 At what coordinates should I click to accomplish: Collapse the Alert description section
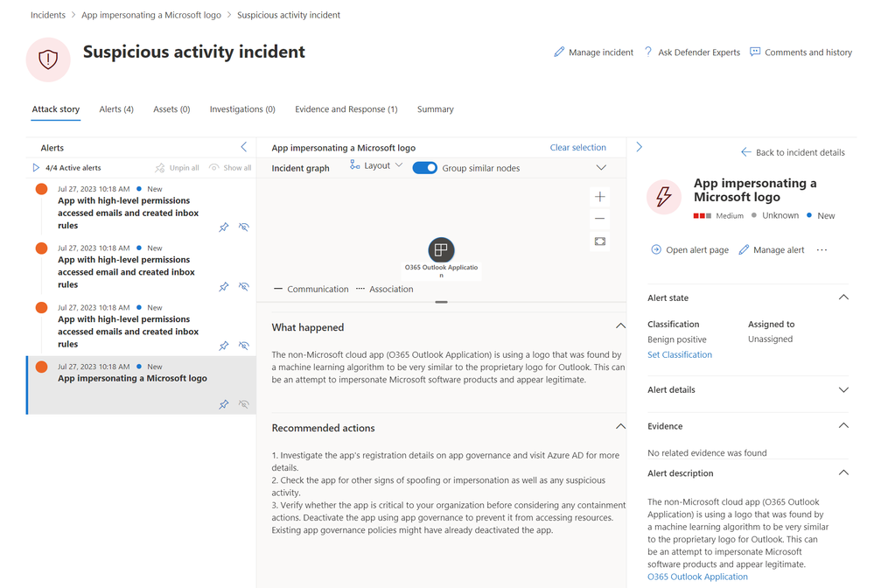[x=843, y=472]
